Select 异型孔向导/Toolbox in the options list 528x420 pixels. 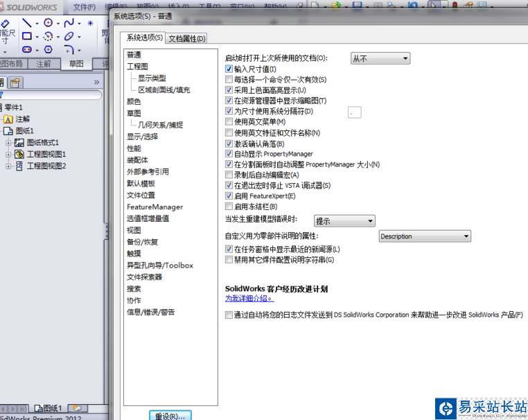160,265
